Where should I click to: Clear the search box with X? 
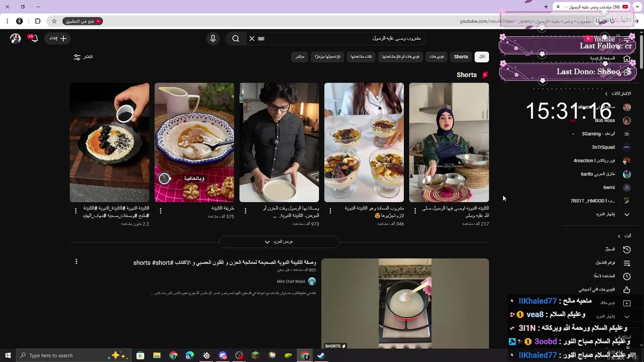tap(252, 38)
